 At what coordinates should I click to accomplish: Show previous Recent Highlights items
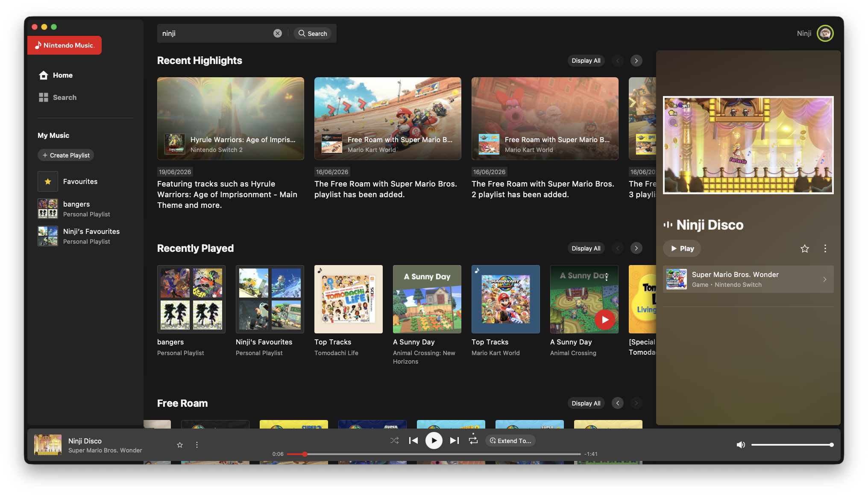[x=618, y=61]
